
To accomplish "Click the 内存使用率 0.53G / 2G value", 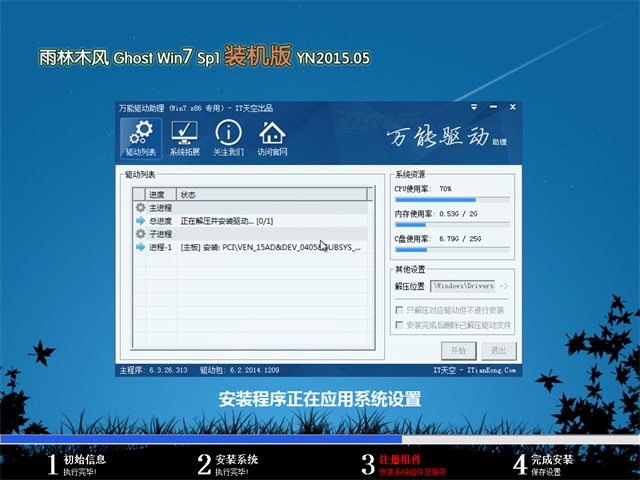I will 458,214.
